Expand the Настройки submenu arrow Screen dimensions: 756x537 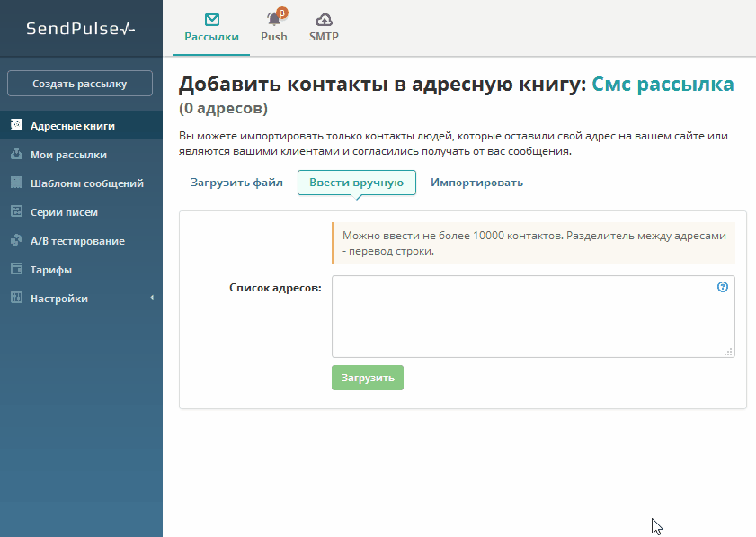[x=152, y=298]
